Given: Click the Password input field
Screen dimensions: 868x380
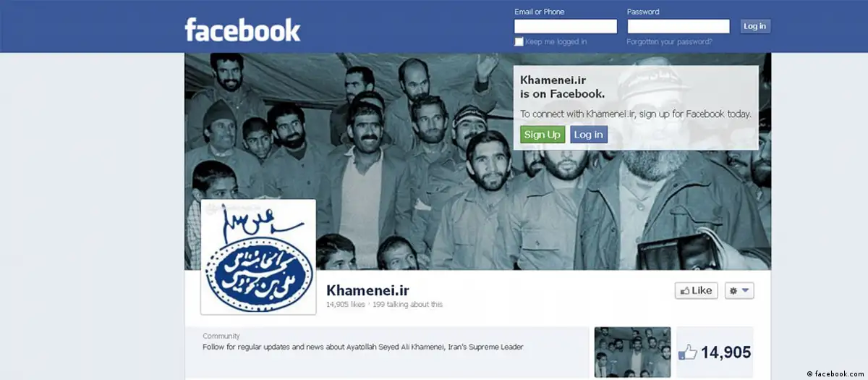Looking at the screenshot, I should [x=678, y=26].
